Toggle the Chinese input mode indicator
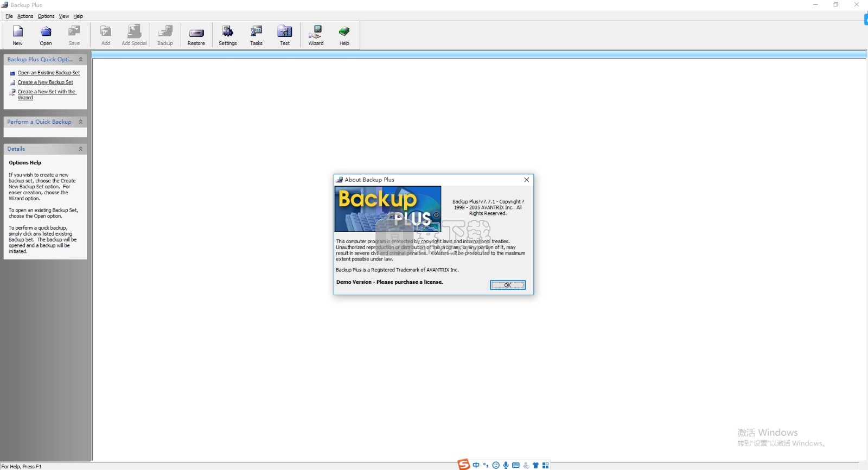 pyautogui.click(x=476, y=465)
